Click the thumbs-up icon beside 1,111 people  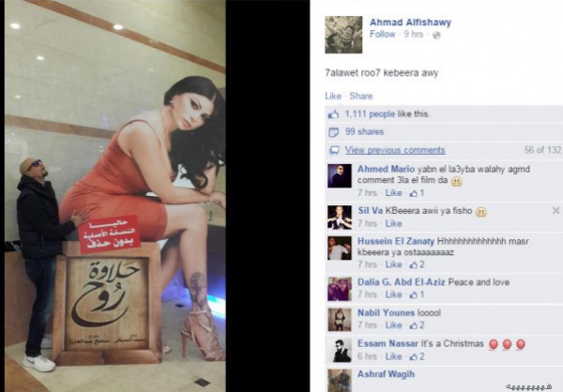[x=333, y=114]
